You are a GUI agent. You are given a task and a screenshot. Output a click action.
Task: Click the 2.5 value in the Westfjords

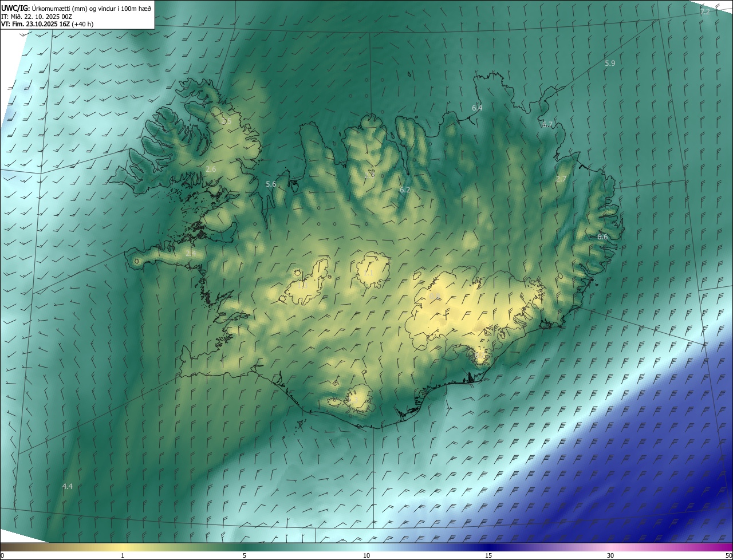click(226, 121)
